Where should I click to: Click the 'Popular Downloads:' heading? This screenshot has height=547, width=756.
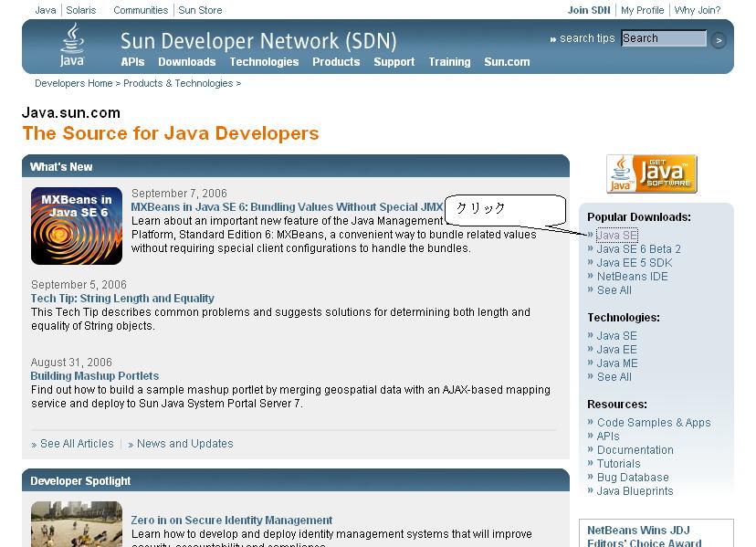(x=639, y=217)
